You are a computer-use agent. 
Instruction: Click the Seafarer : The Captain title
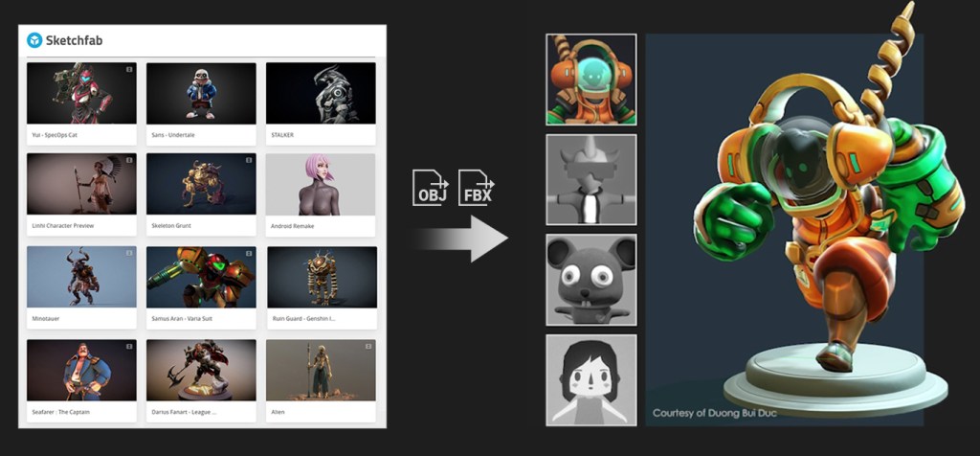(x=55, y=412)
